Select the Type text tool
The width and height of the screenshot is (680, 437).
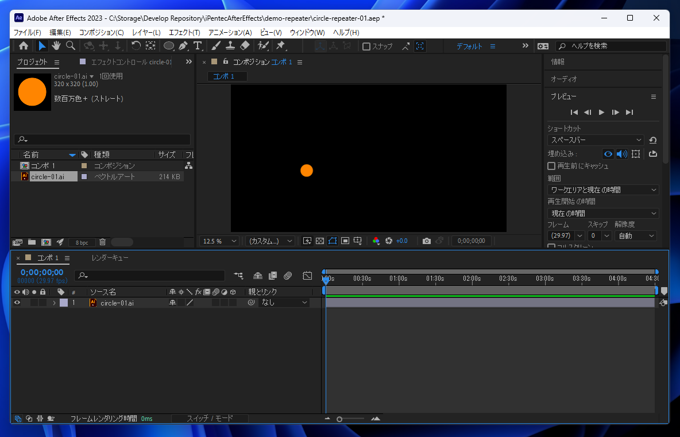pyautogui.click(x=197, y=46)
